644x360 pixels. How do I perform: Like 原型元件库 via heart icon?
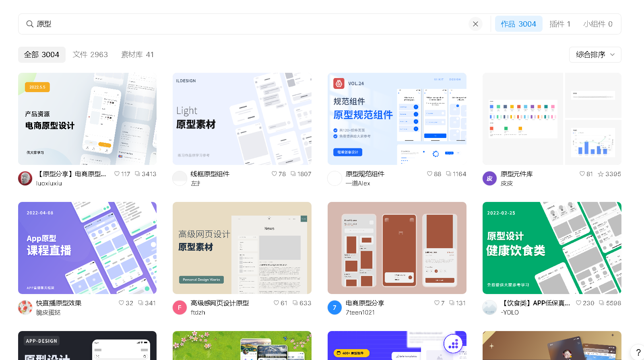pyautogui.click(x=582, y=174)
